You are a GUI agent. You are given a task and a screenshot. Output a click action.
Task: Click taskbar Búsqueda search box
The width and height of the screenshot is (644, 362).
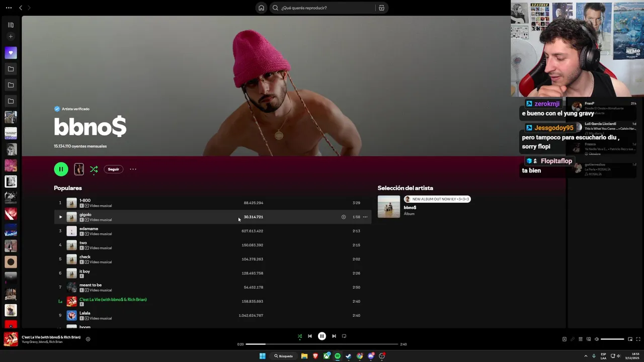coord(284,356)
